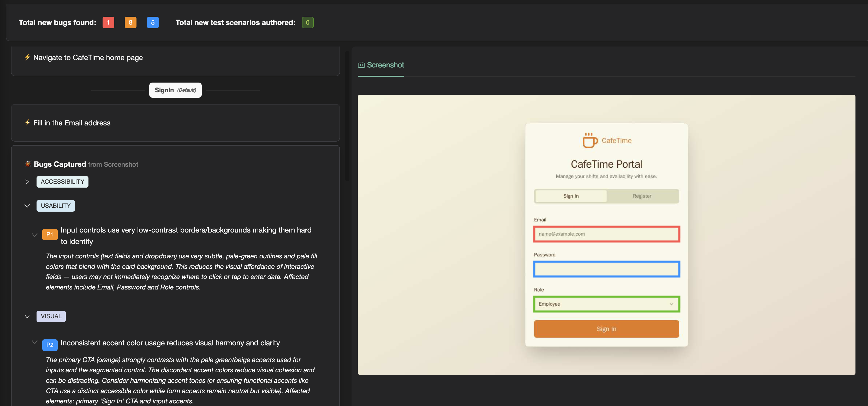868x406 pixels.
Task: Click the bug icon next to Bugs Captured
Action: click(28, 164)
